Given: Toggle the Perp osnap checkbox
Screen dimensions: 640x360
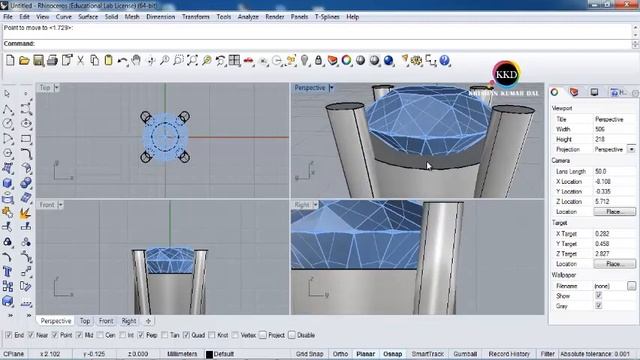Looking at the screenshot, I should 141,335.
